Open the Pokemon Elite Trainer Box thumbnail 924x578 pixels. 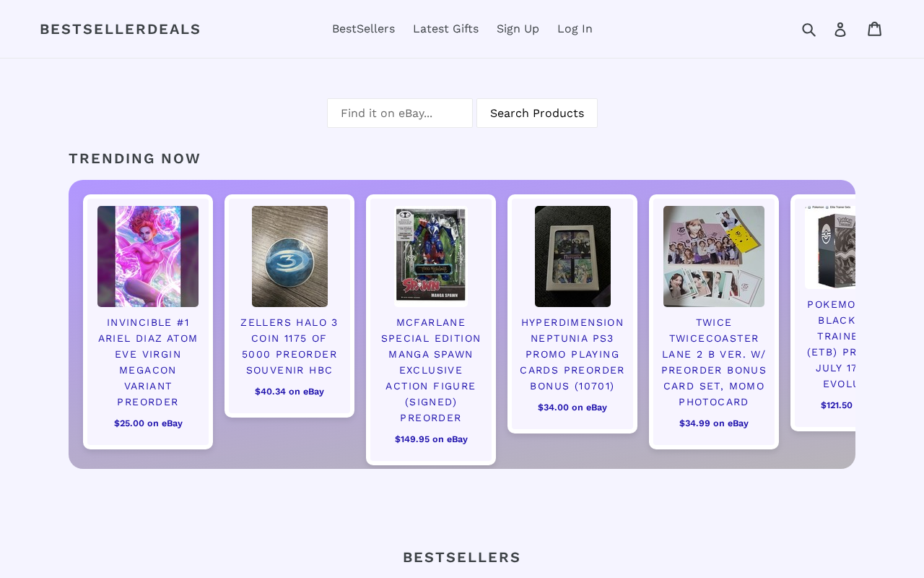tap(830, 246)
